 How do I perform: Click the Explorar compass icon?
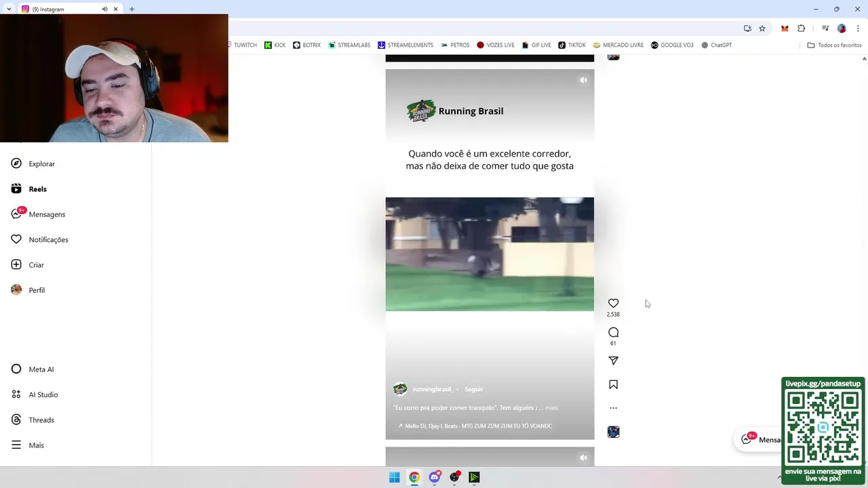(x=16, y=163)
